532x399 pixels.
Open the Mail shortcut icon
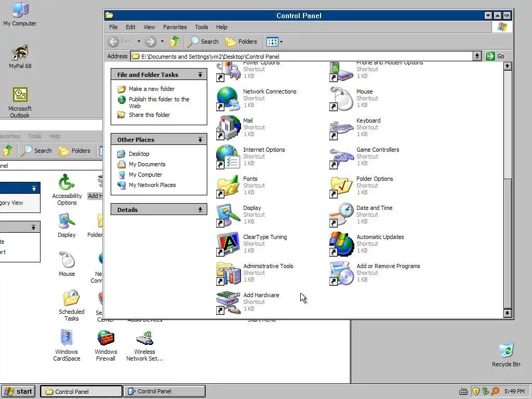pyautogui.click(x=228, y=128)
